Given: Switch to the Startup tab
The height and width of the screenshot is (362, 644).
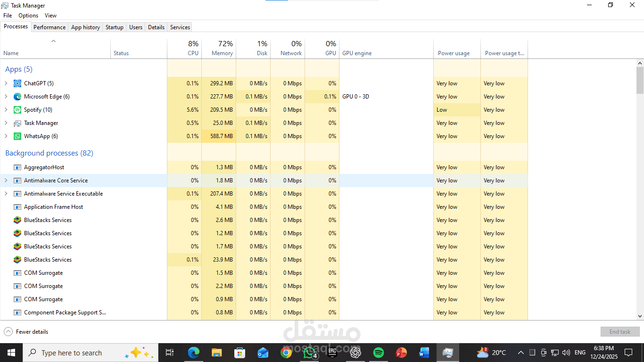Looking at the screenshot, I should 115,27.
